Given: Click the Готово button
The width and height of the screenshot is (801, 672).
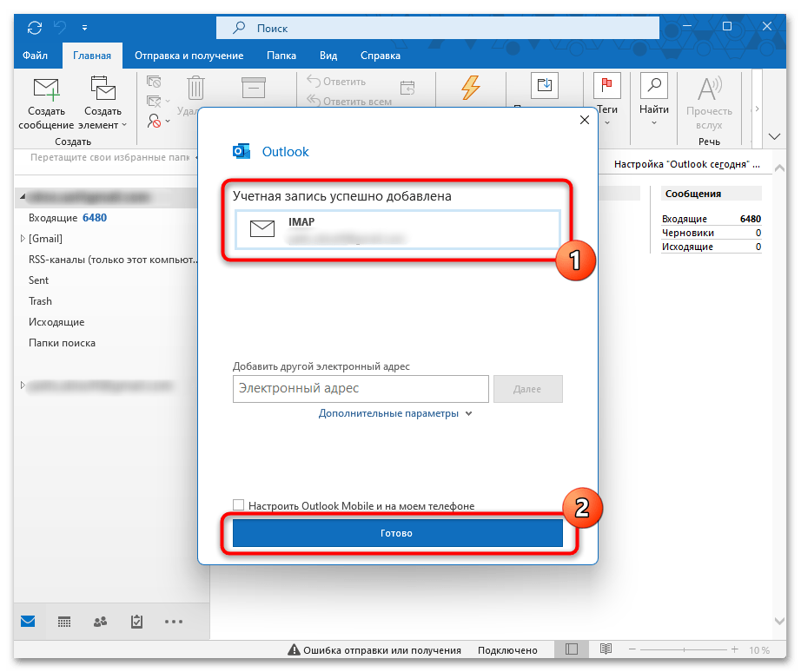Looking at the screenshot, I should pyautogui.click(x=398, y=533).
